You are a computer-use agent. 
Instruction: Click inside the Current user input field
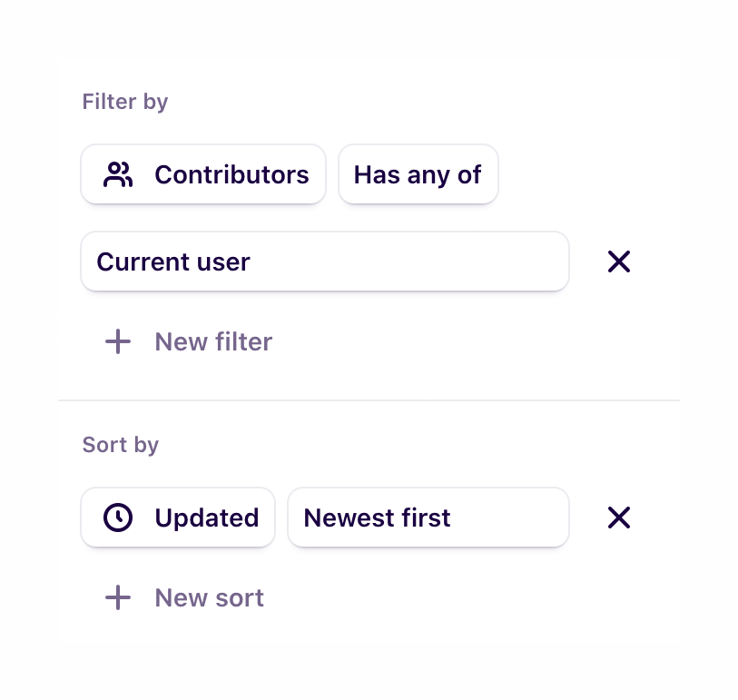[x=324, y=261]
